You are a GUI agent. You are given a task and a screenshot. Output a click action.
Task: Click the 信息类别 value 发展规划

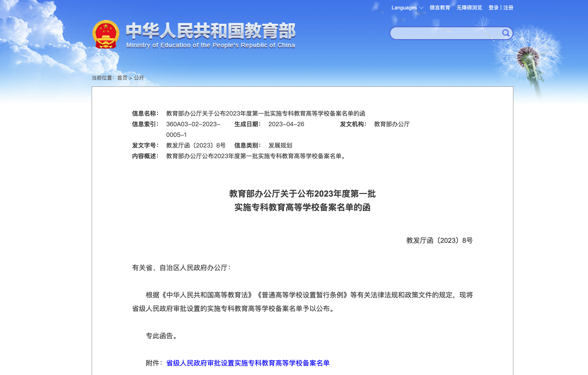point(280,145)
